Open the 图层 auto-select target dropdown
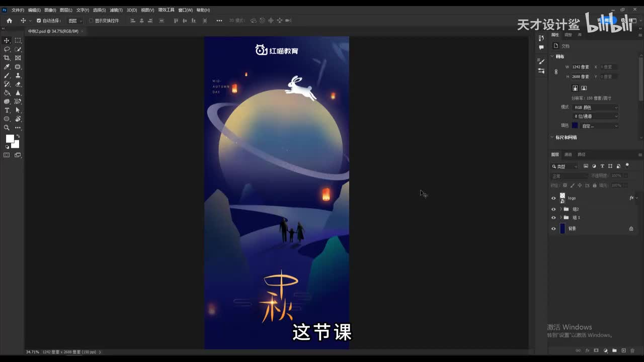 point(75,21)
